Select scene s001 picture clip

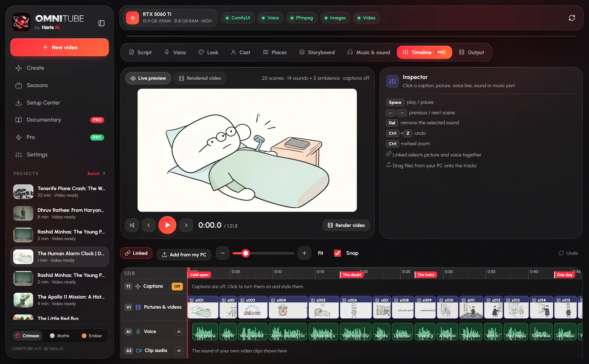(203, 307)
